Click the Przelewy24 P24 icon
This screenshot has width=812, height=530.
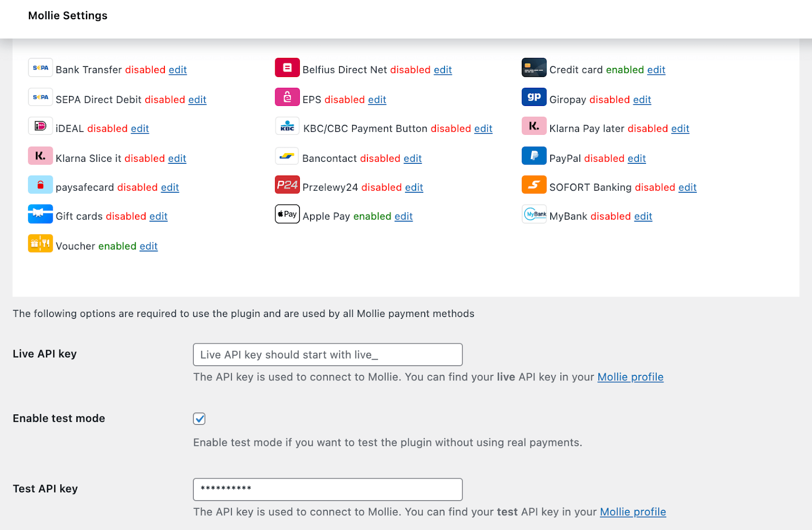pyautogui.click(x=287, y=185)
